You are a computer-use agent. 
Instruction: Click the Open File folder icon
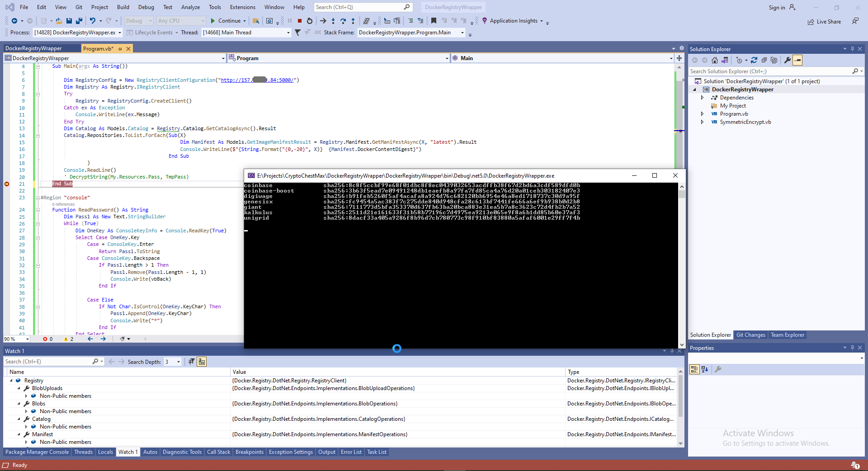click(x=59, y=21)
